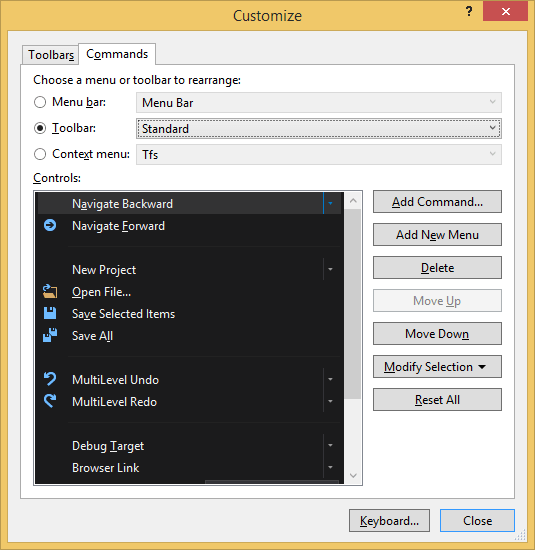Select the Save Selected Items list item

click(189, 314)
